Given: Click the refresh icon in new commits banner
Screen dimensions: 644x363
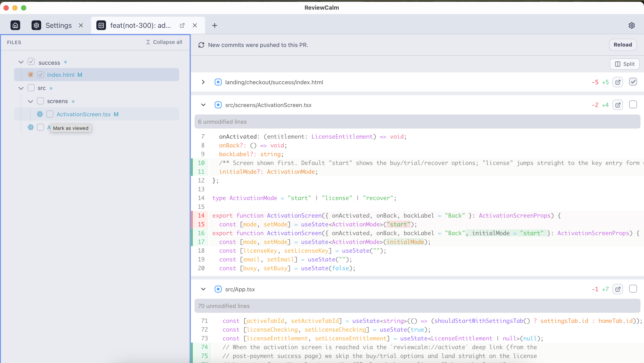Looking at the screenshot, I should point(201,45).
